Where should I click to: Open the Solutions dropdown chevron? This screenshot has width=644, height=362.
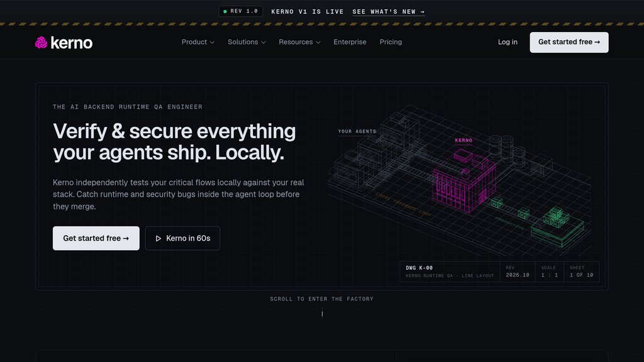point(264,42)
